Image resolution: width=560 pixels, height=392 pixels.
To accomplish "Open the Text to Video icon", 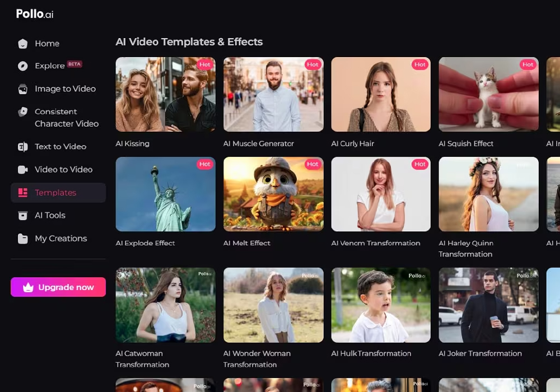I will point(22,147).
